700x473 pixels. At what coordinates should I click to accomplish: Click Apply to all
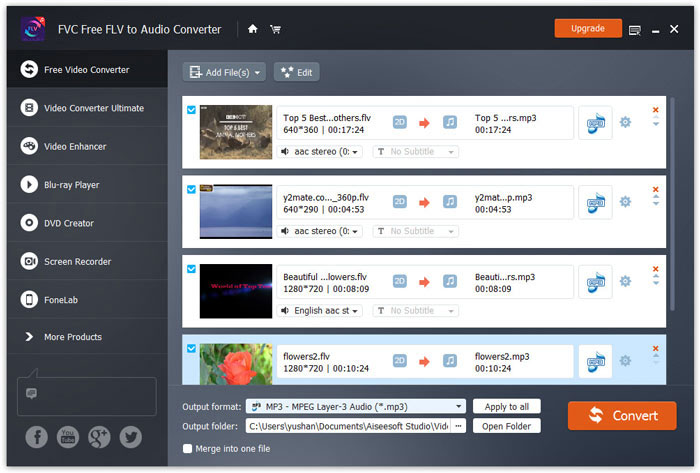tap(507, 407)
